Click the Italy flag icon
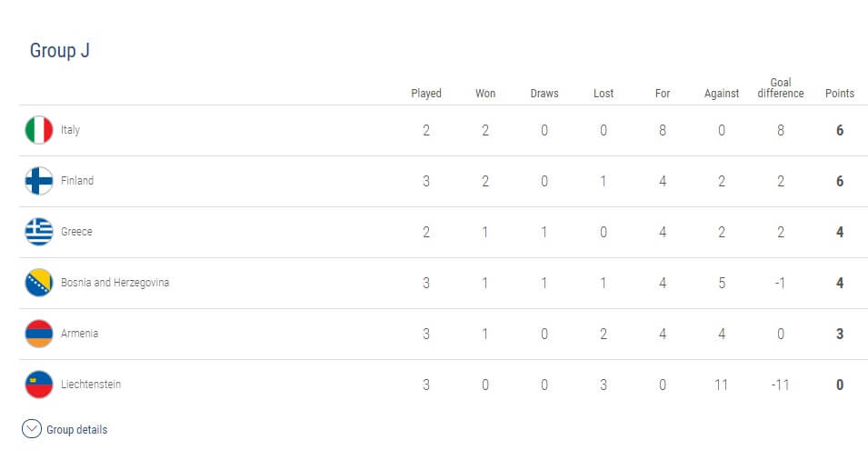Viewport: 868px width, 460px height. [39, 130]
